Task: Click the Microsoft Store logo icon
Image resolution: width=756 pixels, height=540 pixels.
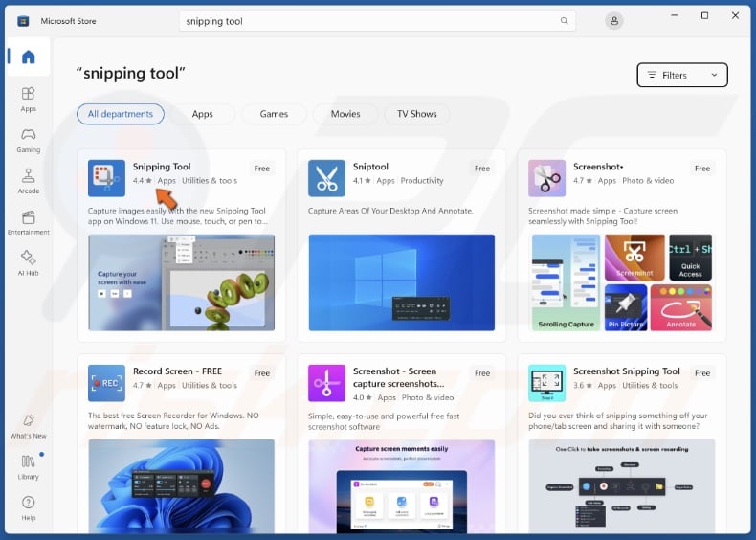Action: point(23,21)
